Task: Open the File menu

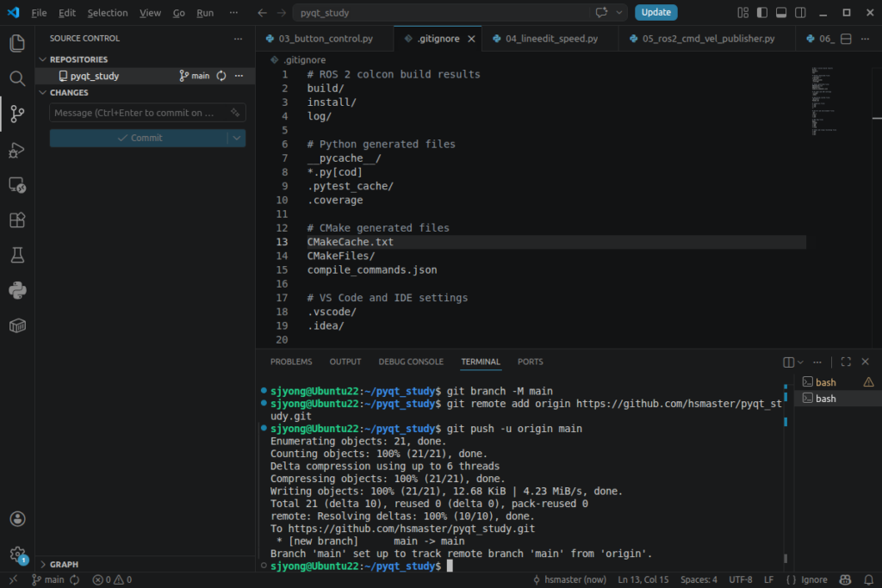Action: (39, 12)
